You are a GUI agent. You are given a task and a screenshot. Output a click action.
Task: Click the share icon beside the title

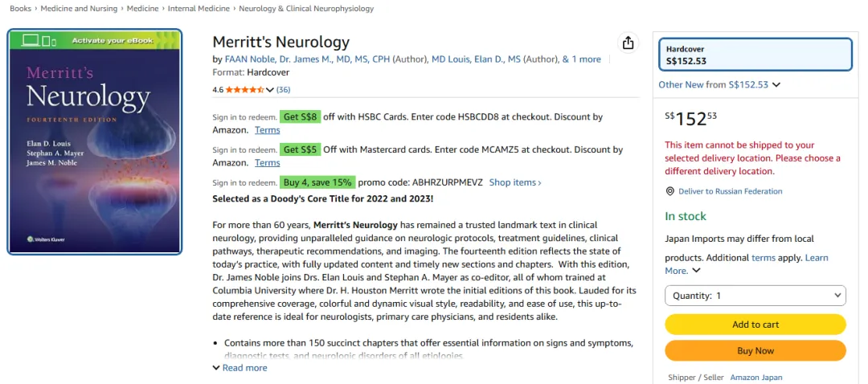pos(628,43)
